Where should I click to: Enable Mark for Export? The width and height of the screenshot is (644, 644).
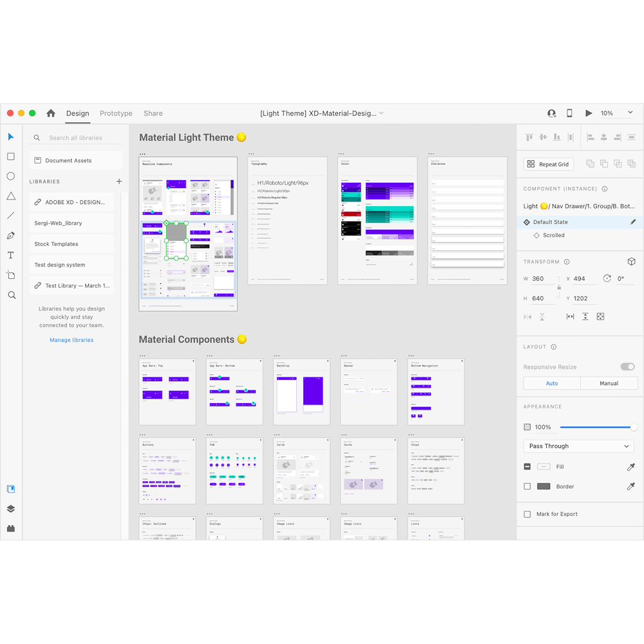point(526,514)
